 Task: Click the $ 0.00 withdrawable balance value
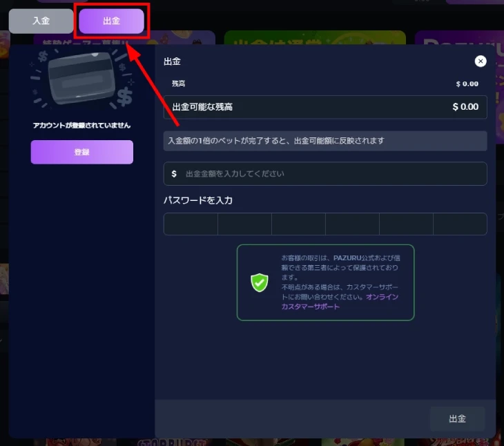[465, 107]
